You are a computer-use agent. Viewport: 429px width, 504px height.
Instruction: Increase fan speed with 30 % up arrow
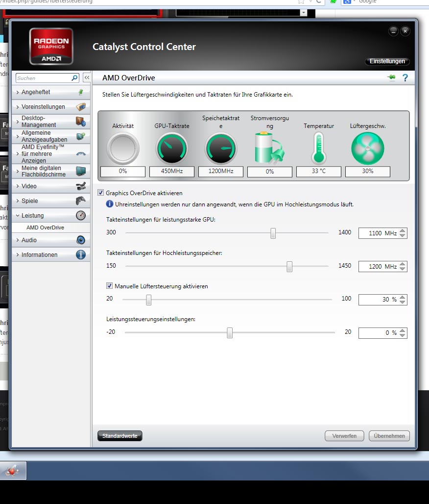[x=403, y=297]
